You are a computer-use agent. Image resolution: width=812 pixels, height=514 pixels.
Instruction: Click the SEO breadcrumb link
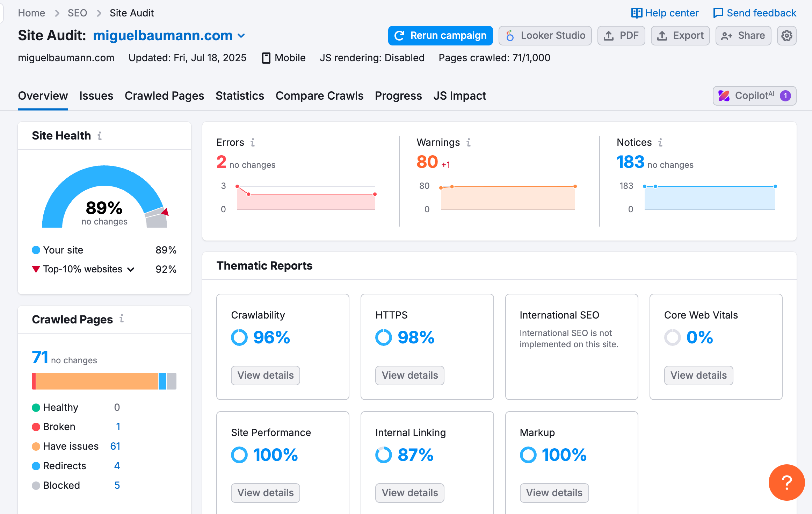pos(77,13)
